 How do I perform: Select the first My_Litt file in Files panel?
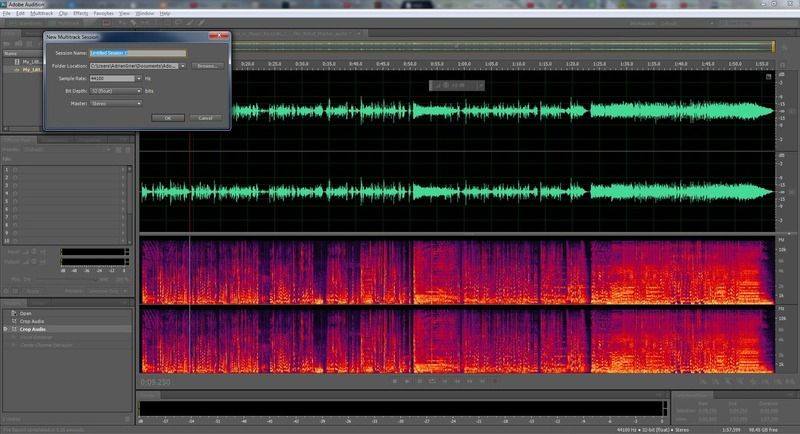(x=31, y=62)
